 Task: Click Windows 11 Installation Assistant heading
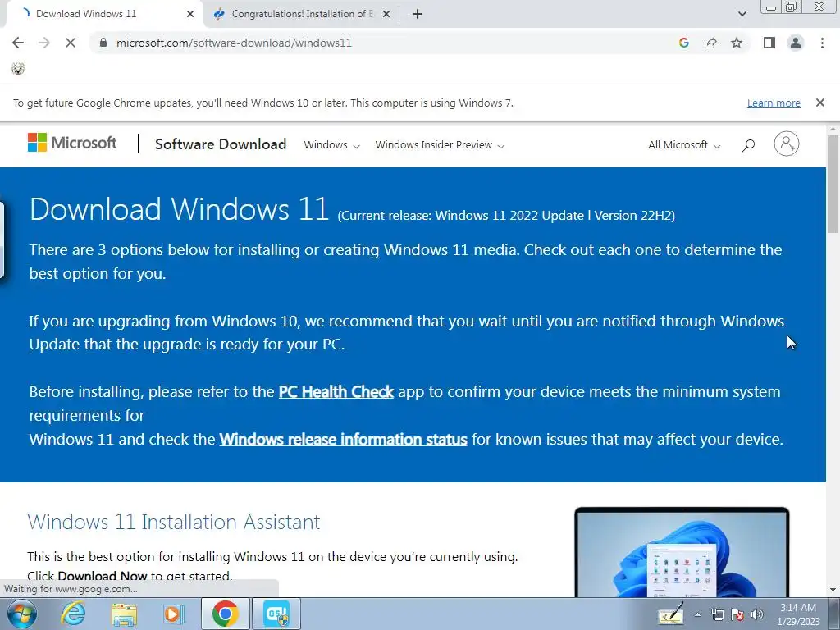click(174, 522)
